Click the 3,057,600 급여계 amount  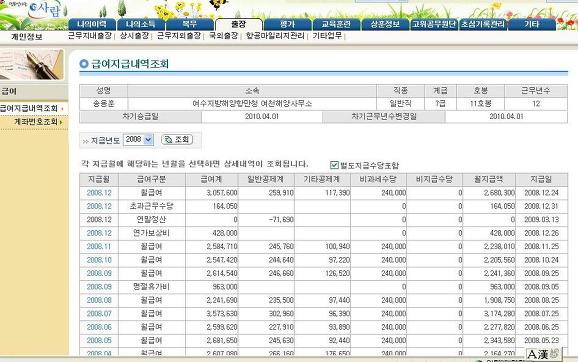pos(222,193)
